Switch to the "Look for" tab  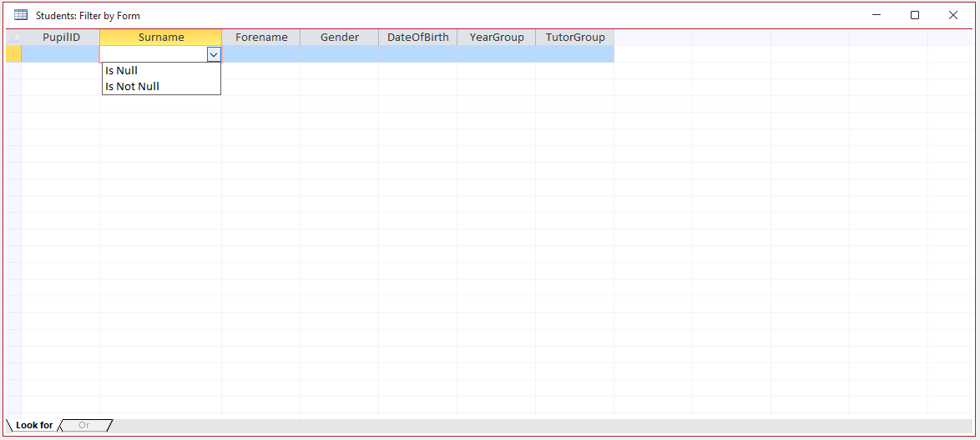click(33, 425)
